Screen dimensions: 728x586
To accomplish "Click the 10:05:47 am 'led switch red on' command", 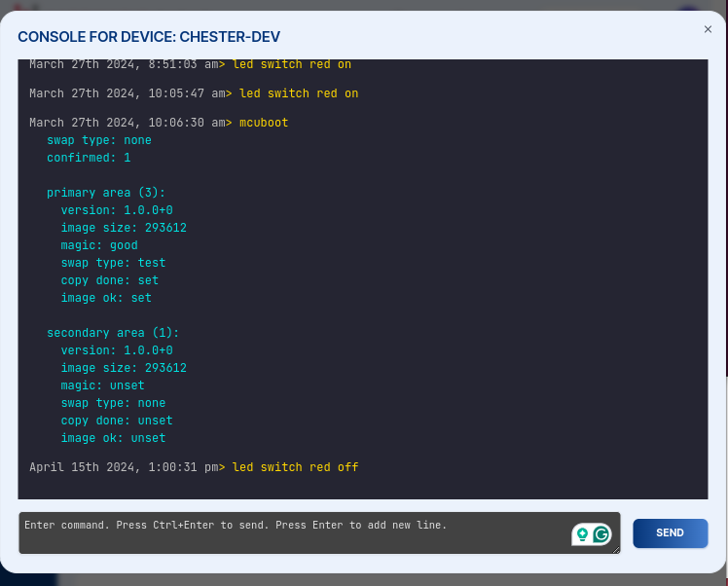I will pyautogui.click(x=299, y=93).
